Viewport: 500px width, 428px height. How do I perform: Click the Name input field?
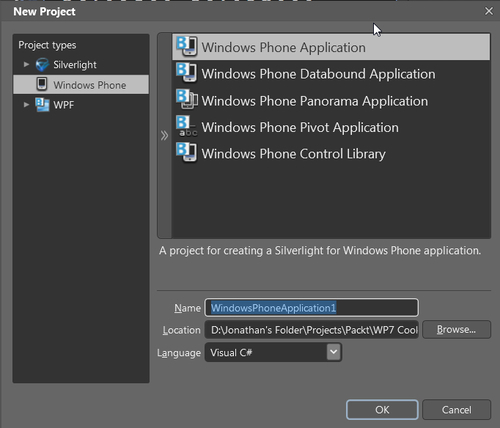click(312, 307)
